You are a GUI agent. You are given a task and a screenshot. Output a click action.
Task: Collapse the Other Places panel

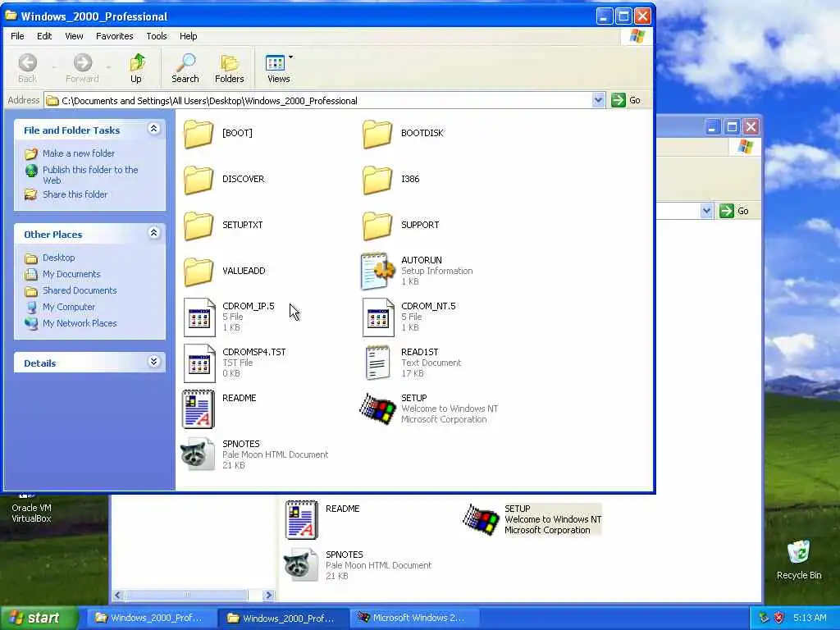(153, 232)
